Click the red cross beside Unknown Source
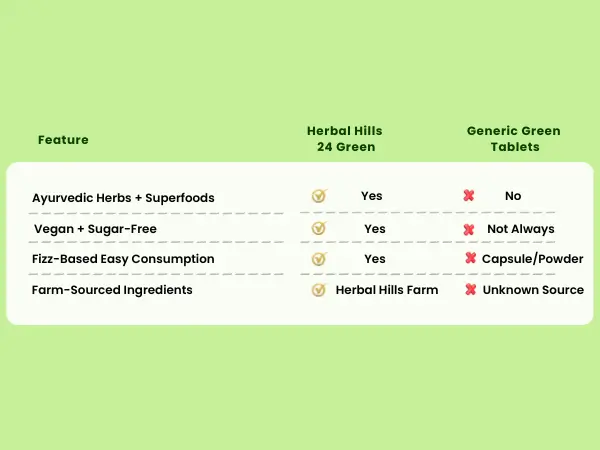600x450 pixels. (471, 290)
